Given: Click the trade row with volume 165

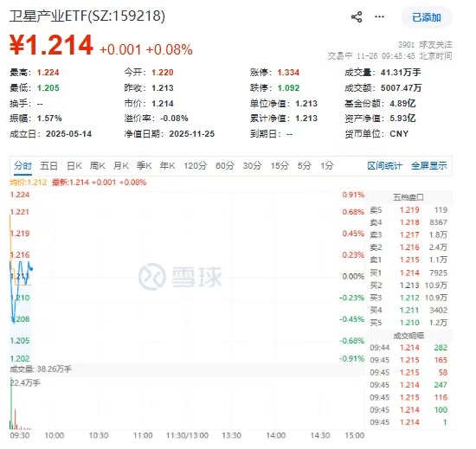Looking at the screenshot, I should point(408,360).
